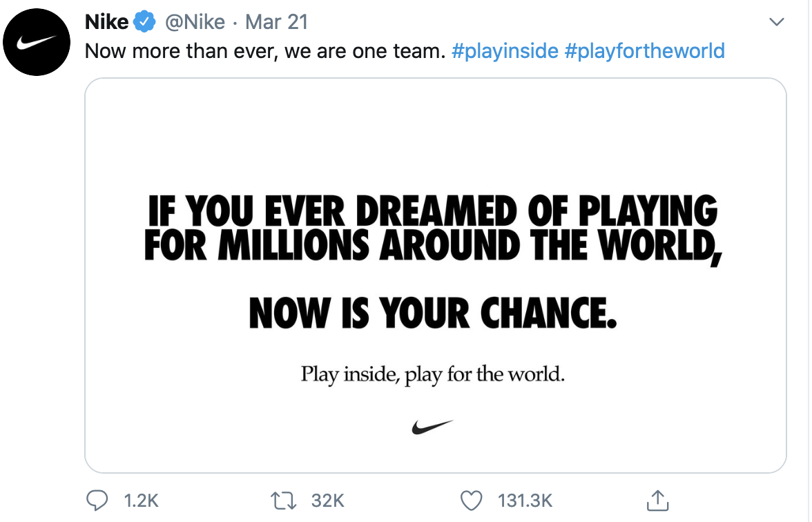The image size is (812, 522).
Task: Open the @Nike handle profile
Action: 195,22
